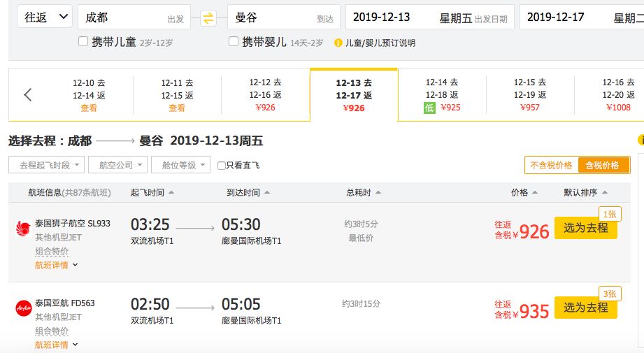Click 泰国狮子航空 SL933 flight name
This screenshot has width=644, height=353.
point(73,224)
